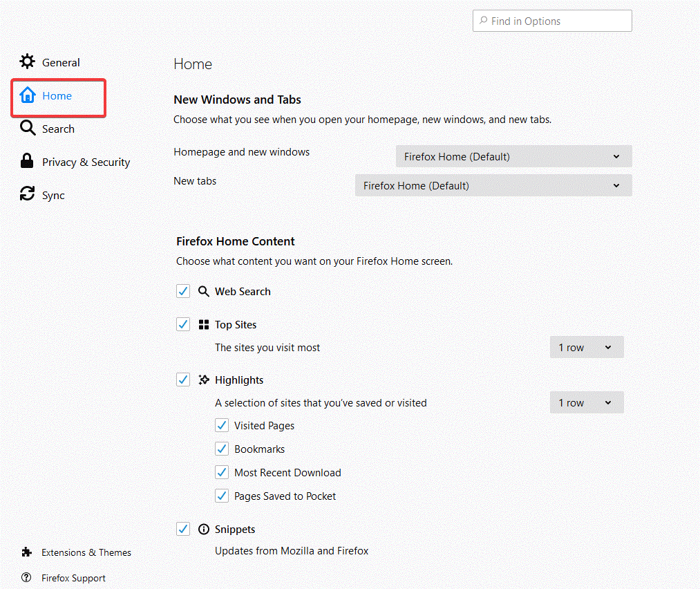Open the New tabs dropdown

tap(493, 185)
